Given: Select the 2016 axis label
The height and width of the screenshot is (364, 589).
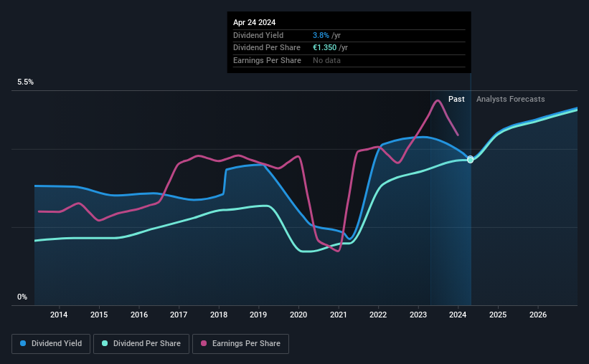Looking at the screenshot, I should coord(139,315).
